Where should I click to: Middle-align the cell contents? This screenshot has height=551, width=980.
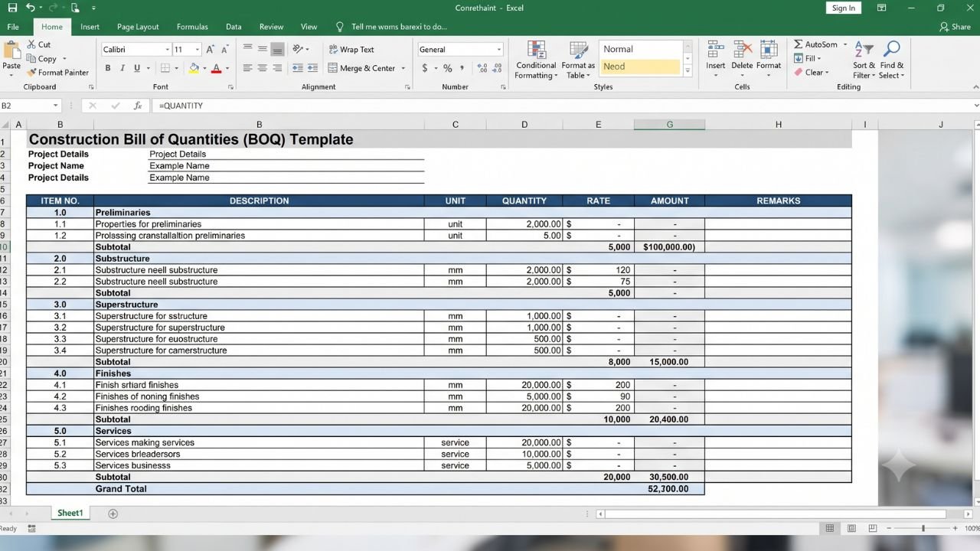[263, 49]
